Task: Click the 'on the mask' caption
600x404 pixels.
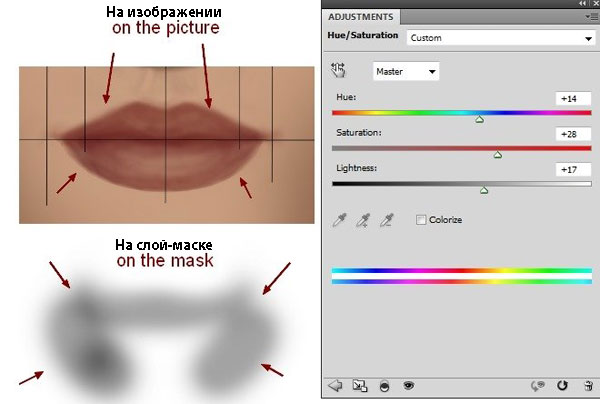Action: 165,261
